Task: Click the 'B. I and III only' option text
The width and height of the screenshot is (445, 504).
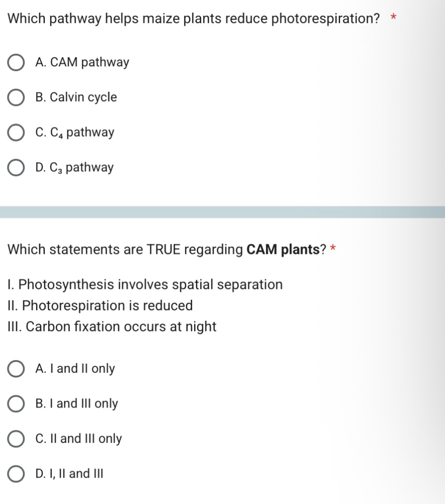Action: (x=77, y=404)
